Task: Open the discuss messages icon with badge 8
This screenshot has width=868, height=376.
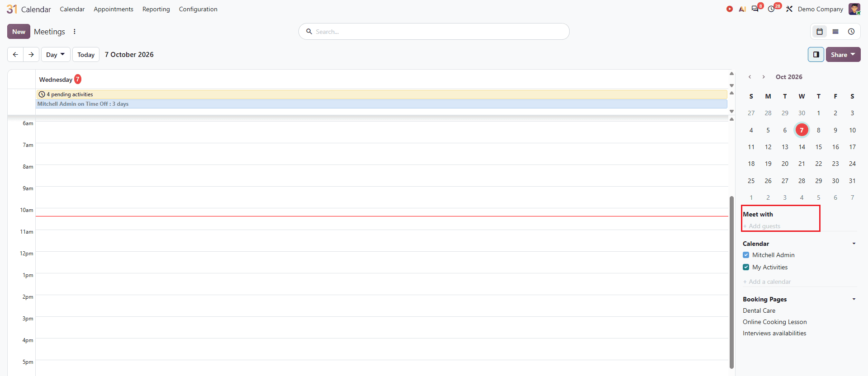Action: click(756, 9)
